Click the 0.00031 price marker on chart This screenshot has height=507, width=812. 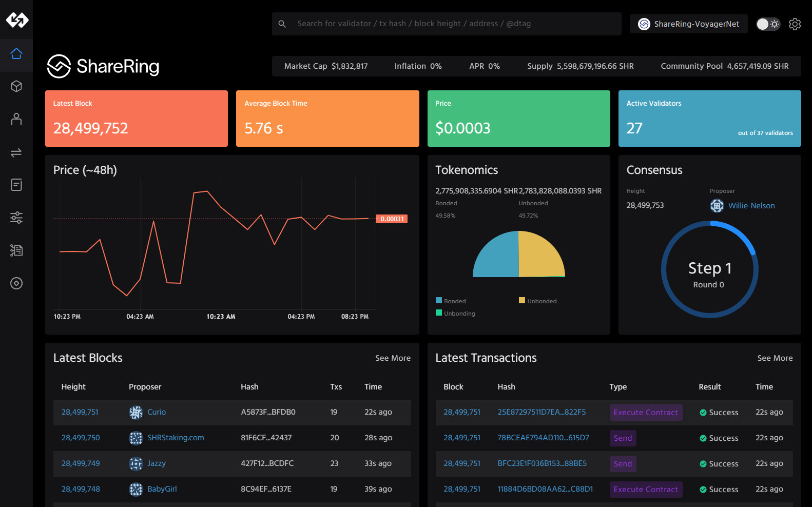(392, 219)
